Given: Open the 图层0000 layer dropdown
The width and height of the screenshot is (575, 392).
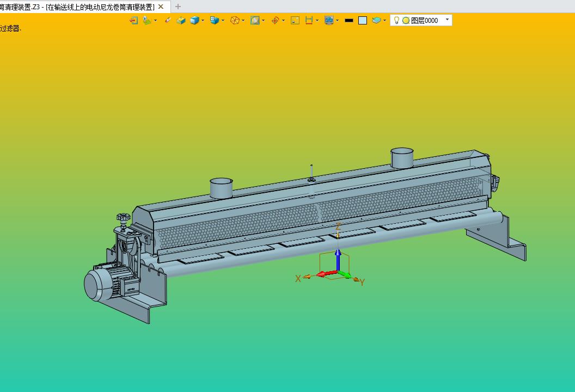Looking at the screenshot, I should point(421,20).
